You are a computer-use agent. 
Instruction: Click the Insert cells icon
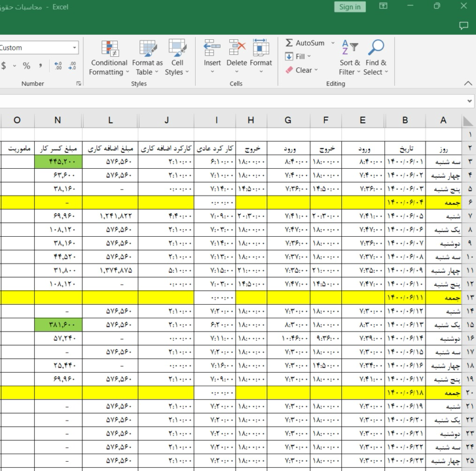coord(212,48)
